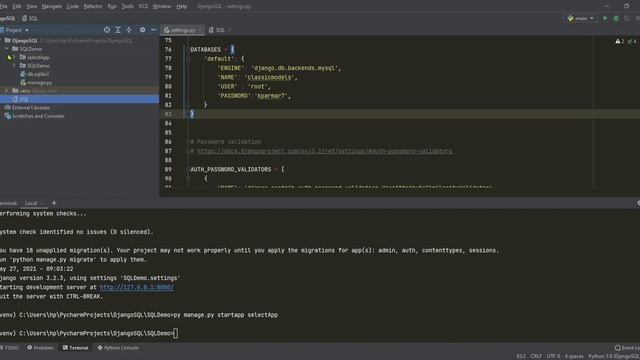Open terminal panel settings gear
Viewport: 640px width, 360px height.
(x=638, y=203)
